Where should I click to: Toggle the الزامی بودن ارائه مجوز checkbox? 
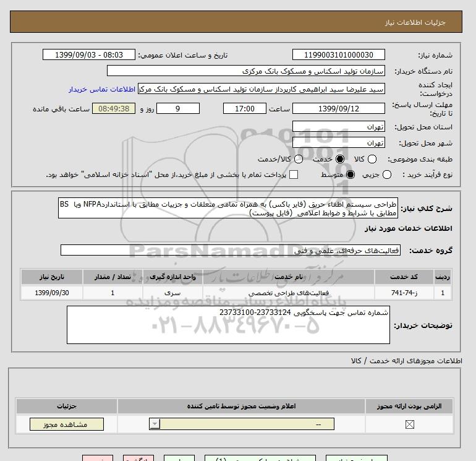(x=409, y=424)
